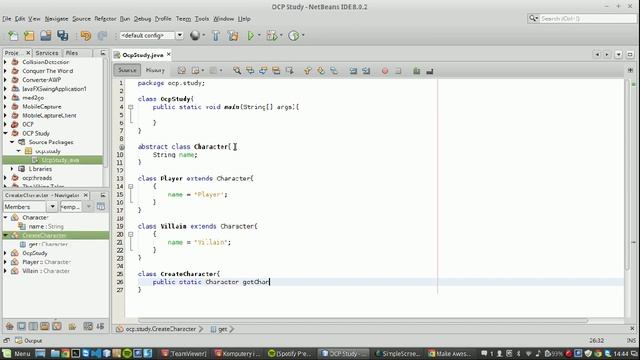
Task: Toggle Show Non-Public Members in Navigator
Action: click(x=45, y=326)
